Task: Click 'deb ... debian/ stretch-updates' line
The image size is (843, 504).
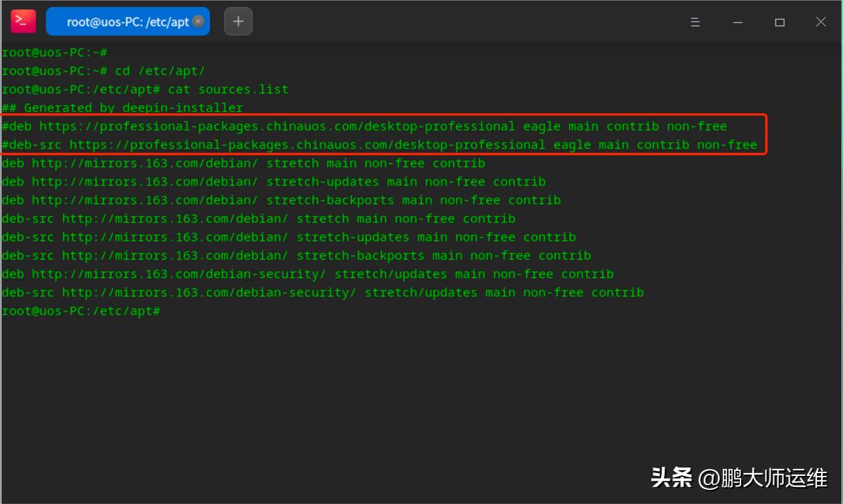Action: tap(273, 182)
